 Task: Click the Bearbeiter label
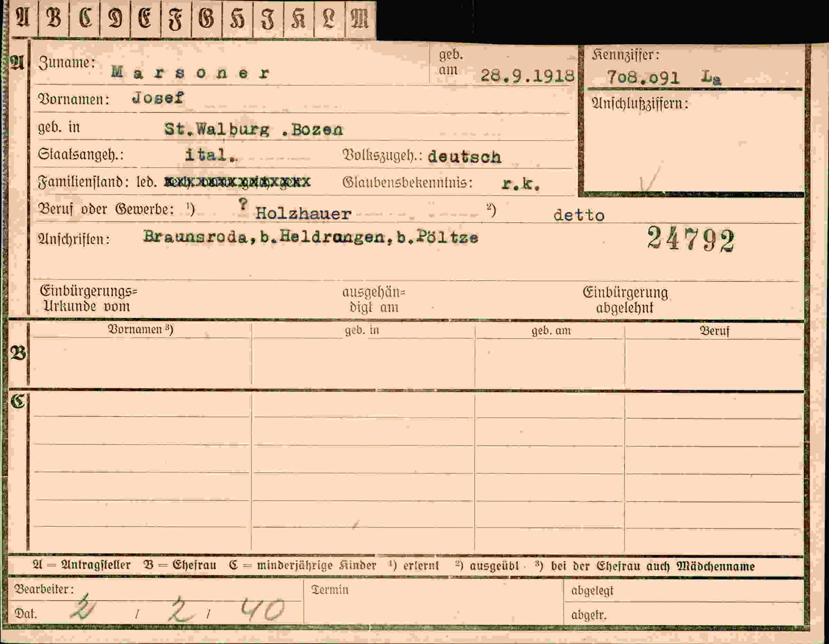[44, 589]
